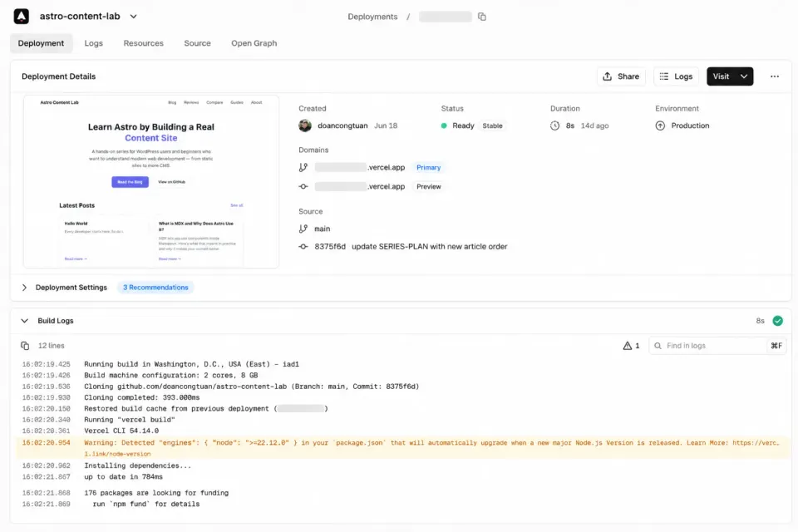The height and width of the screenshot is (532, 798).
Task: Click the commit icon next to 8375f6d
Action: (x=303, y=246)
